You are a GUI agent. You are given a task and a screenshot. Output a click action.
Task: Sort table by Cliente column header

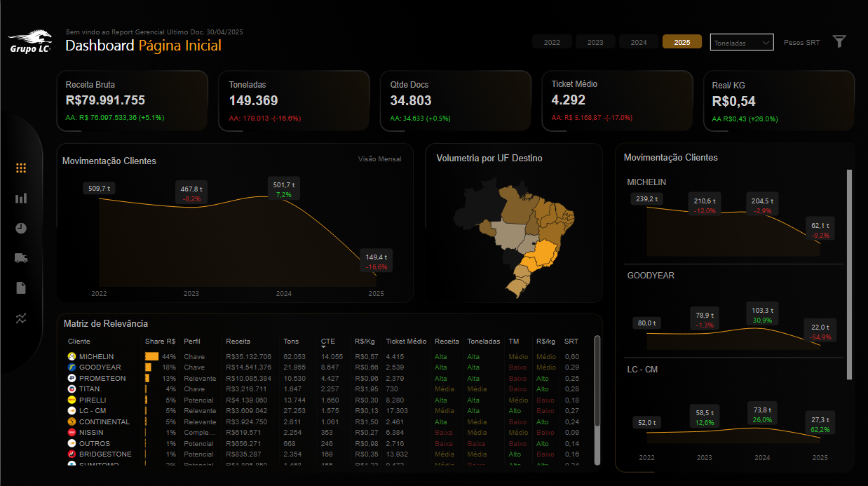pyautogui.click(x=79, y=342)
